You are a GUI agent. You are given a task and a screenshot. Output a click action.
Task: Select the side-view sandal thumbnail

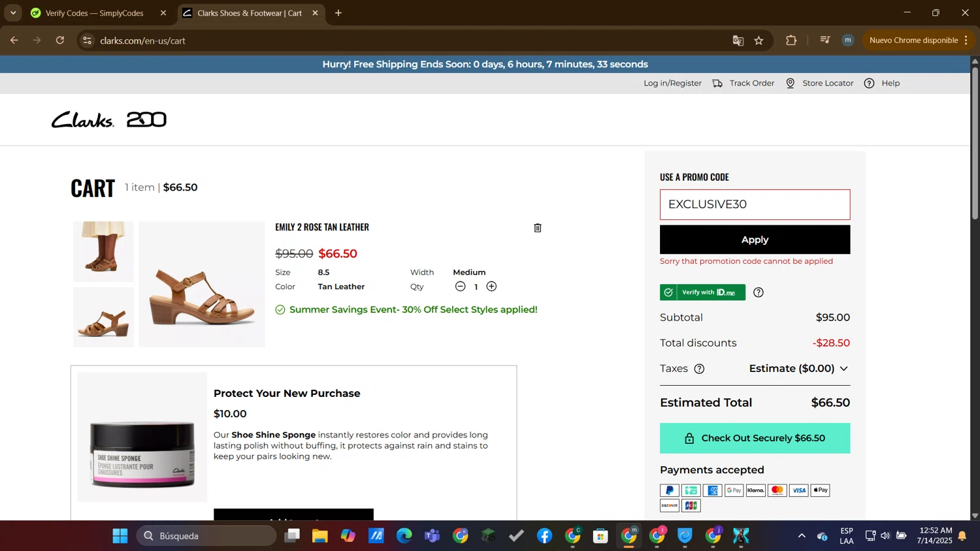point(103,317)
